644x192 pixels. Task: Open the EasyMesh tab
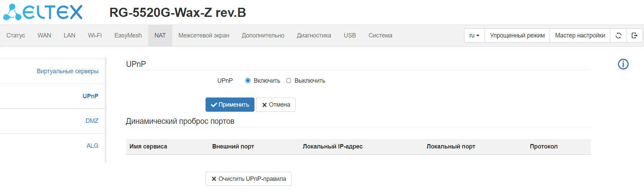click(128, 35)
